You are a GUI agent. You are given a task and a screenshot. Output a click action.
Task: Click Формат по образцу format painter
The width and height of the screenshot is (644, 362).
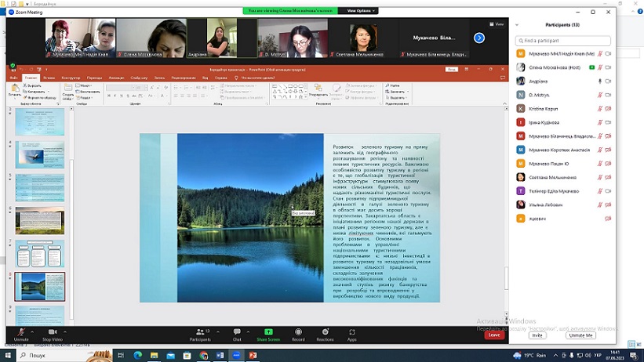(40, 98)
